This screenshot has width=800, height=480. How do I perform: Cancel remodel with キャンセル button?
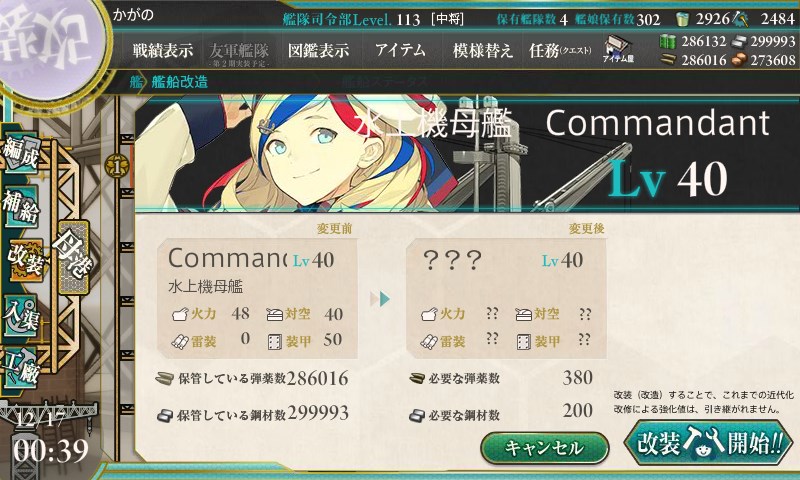point(544,448)
